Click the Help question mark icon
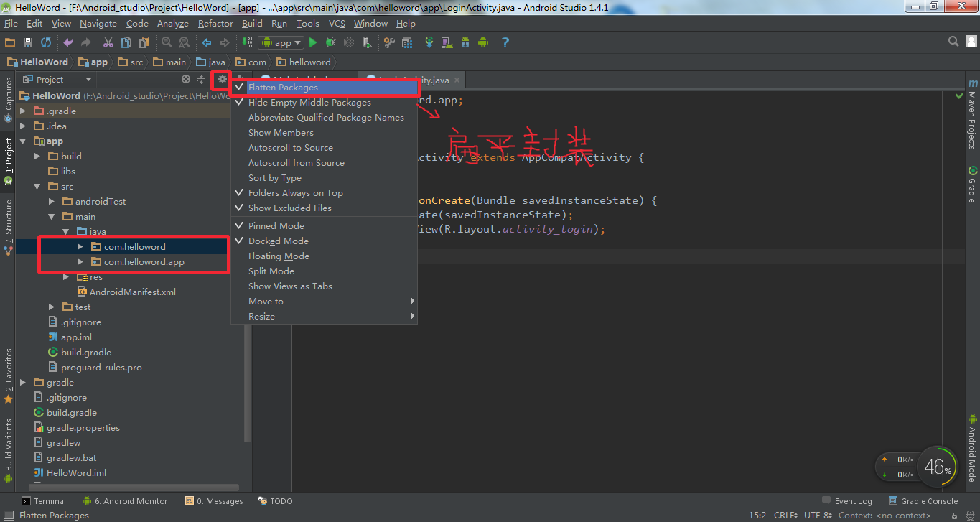The height and width of the screenshot is (522, 980). point(505,43)
